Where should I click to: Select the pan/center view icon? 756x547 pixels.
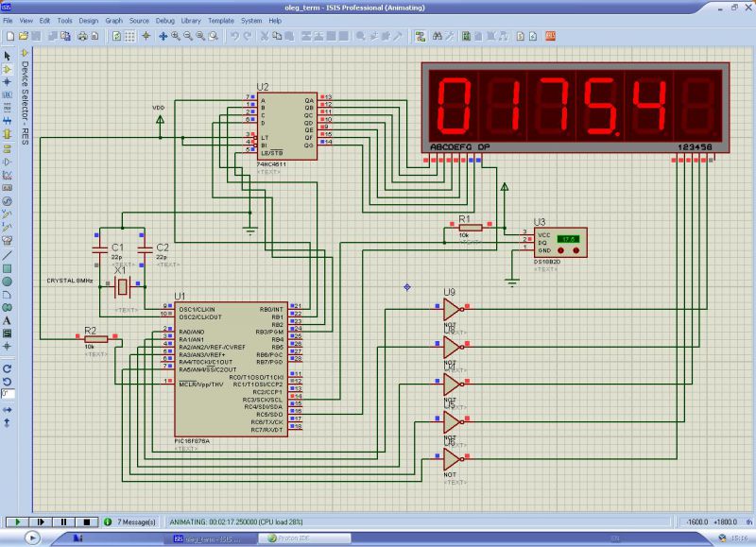point(163,36)
